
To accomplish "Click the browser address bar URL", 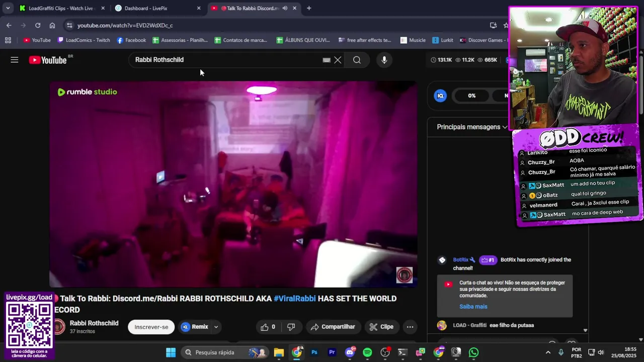I will point(125,25).
